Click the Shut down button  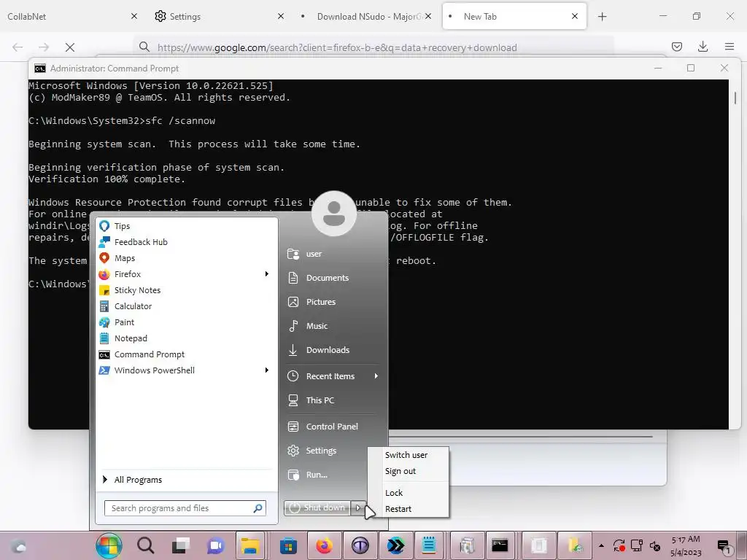point(317,507)
